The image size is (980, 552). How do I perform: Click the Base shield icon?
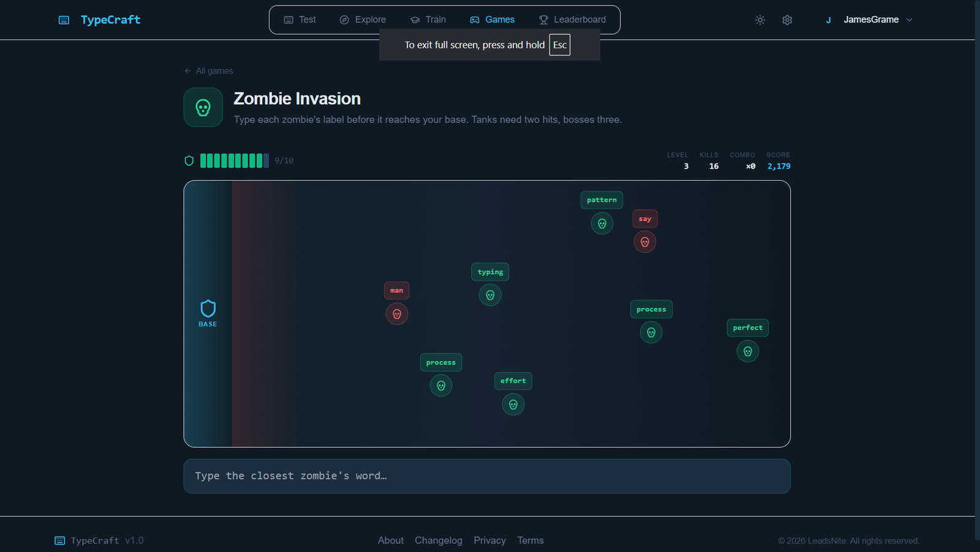(x=208, y=309)
